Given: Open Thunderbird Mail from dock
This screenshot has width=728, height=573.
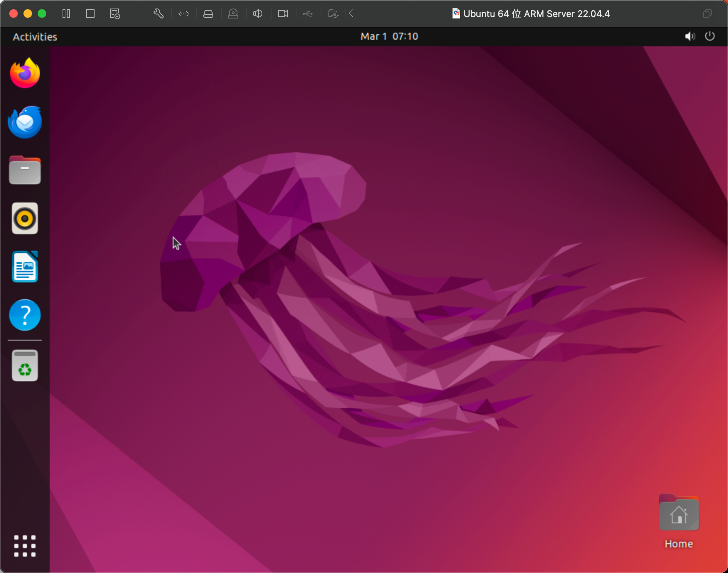Looking at the screenshot, I should [25, 122].
